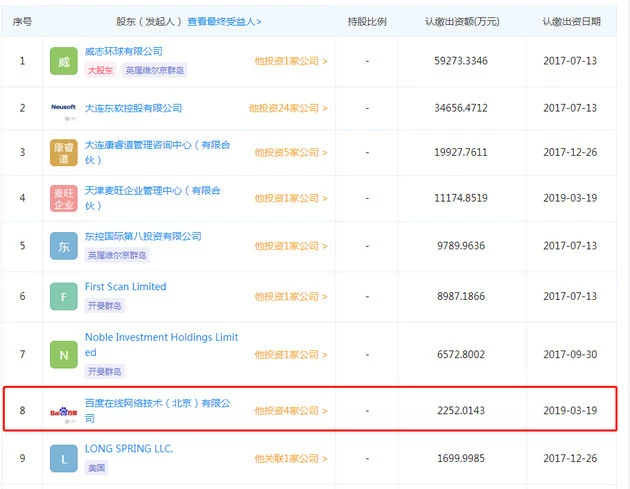Open 威志环球有限公司 shareholder link
This screenshot has height=489, width=630.
[123, 51]
